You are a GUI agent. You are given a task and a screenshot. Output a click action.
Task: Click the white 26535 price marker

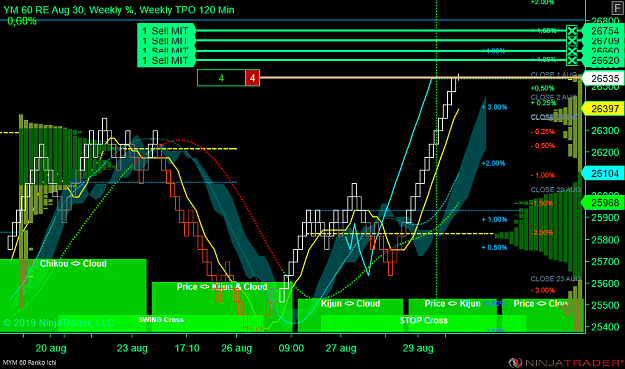[603, 78]
